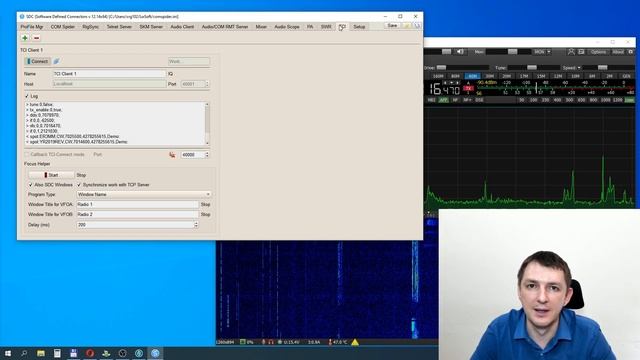Switch to the Telnet Server tab

coord(119,27)
